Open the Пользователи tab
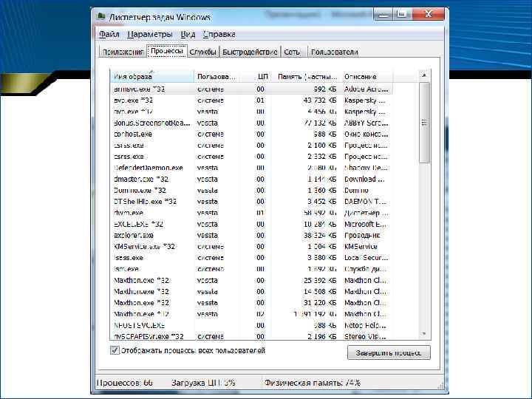532x399 pixels. click(334, 52)
